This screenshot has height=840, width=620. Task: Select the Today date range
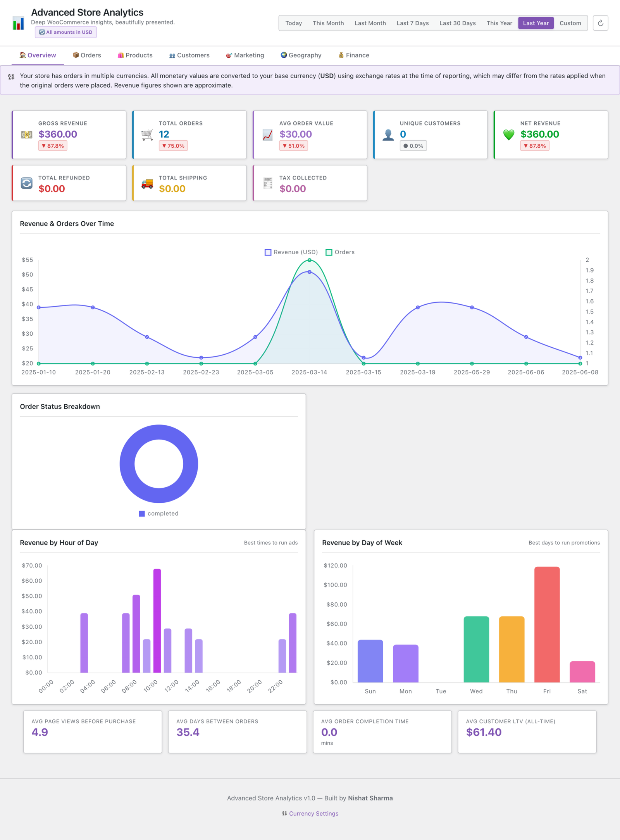coord(294,23)
